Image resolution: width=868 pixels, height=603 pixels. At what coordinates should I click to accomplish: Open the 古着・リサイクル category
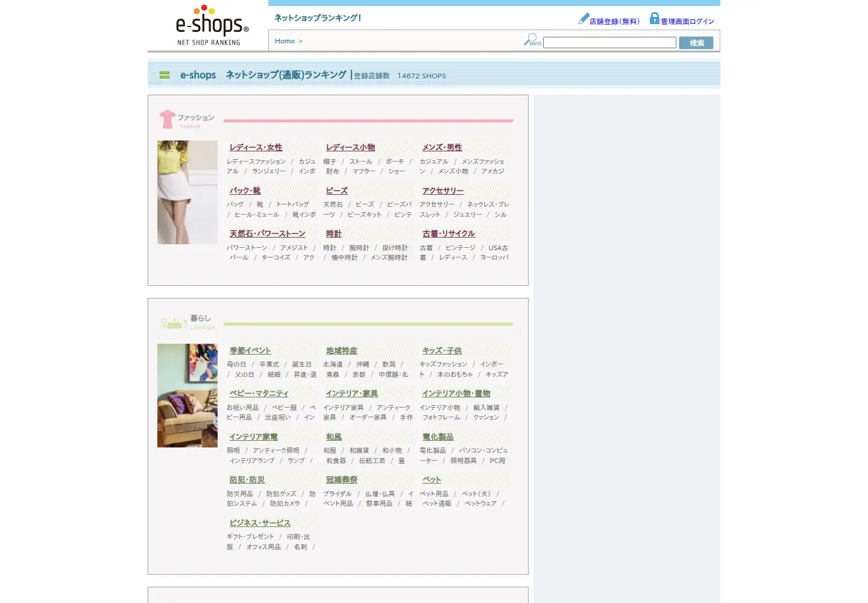[x=448, y=234]
